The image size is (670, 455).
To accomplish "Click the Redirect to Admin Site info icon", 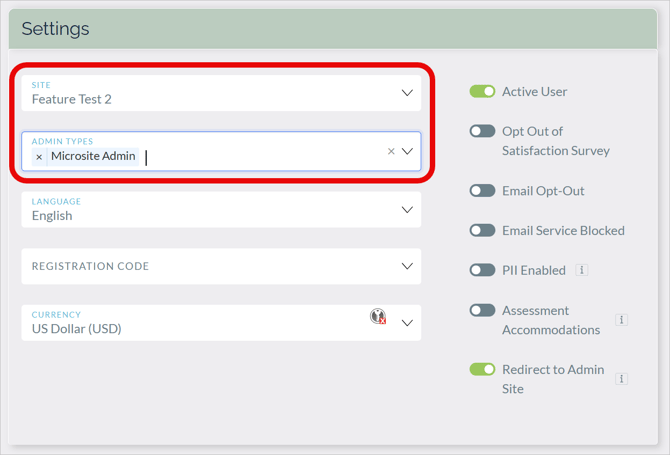I will (x=621, y=379).
